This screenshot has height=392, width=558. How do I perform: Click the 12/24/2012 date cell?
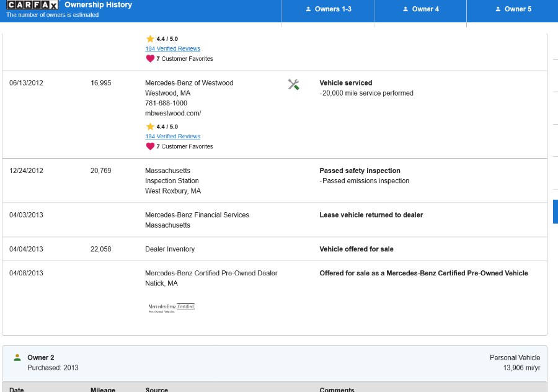click(x=26, y=171)
